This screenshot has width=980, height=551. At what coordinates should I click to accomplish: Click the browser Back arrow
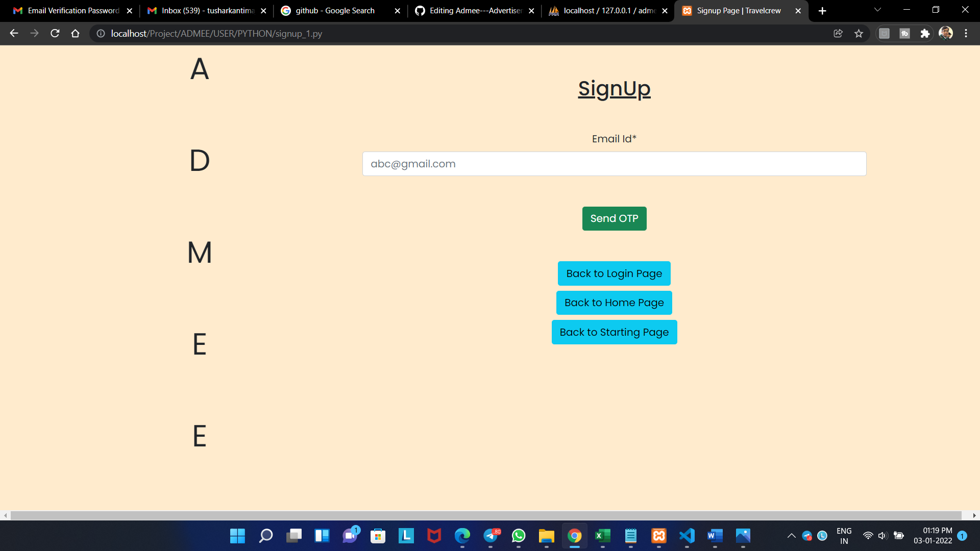pos(14,34)
